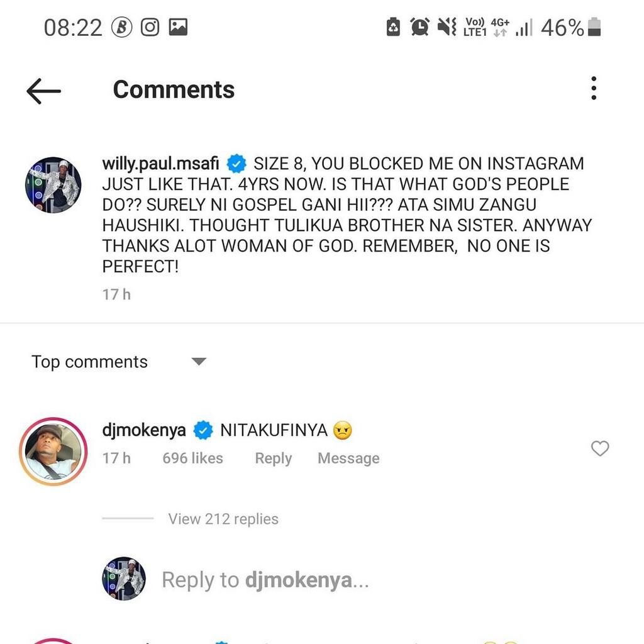Tap Message on djmokenya's comment

348,458
